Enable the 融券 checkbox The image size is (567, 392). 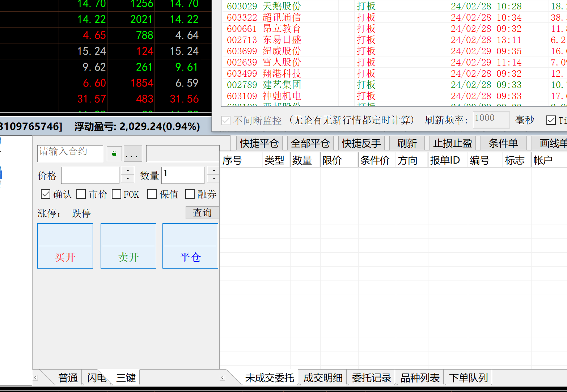(x=190, y=194)
